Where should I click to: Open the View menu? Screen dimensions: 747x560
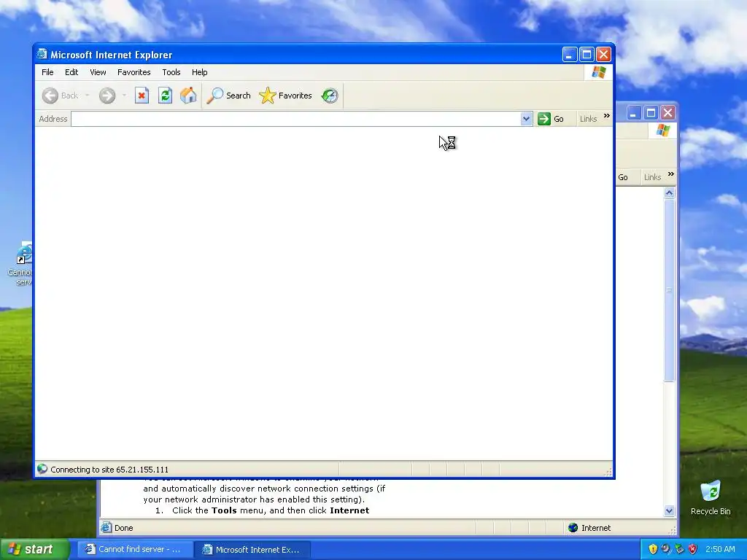(98, 72)
